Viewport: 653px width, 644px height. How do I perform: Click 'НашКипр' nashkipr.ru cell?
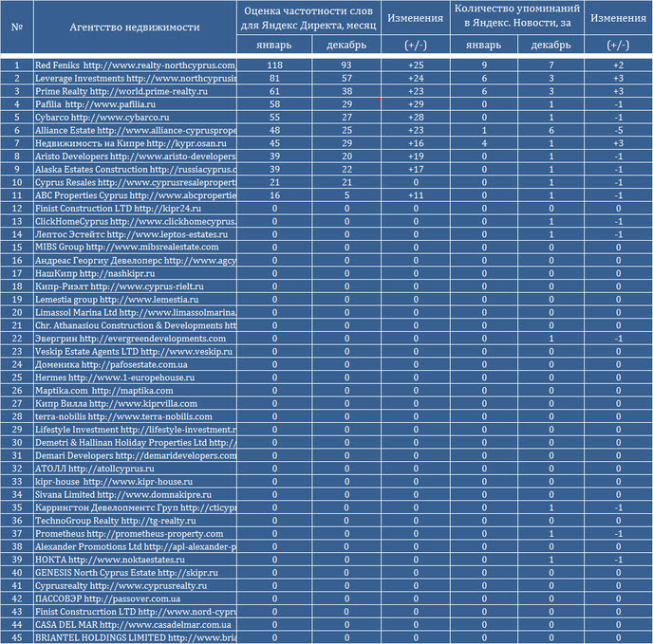[x=135, y=273]
